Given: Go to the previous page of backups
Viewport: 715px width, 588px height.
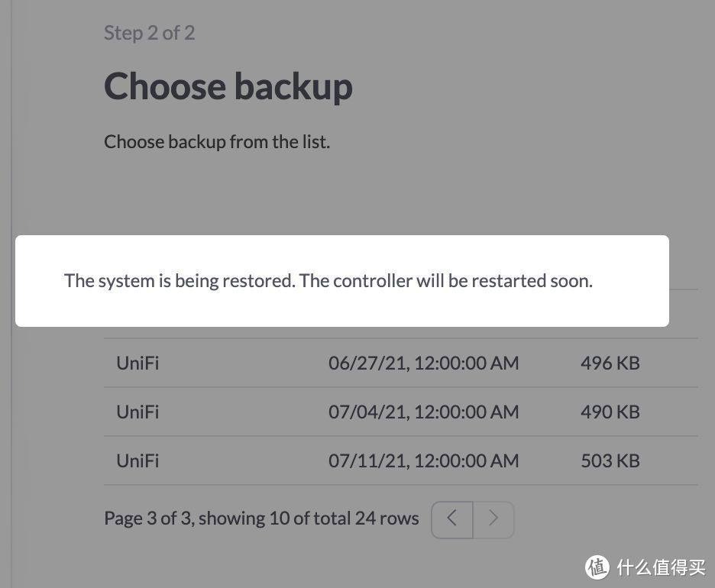Looking at the screenshot, I should [x=452, y=519].
